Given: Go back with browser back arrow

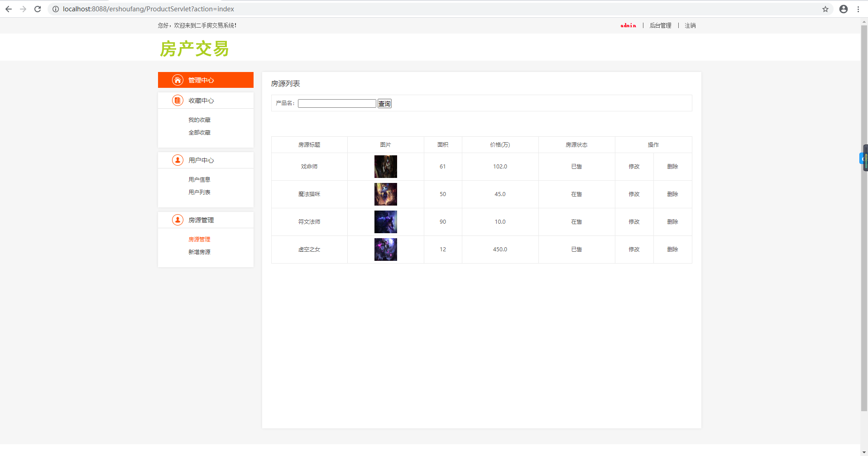Looking at the screenshot, I should (9, 9).
